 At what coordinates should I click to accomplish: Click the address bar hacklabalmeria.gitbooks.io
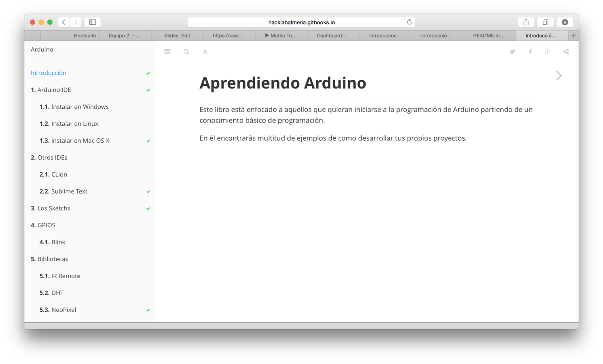tap(301, 22)
